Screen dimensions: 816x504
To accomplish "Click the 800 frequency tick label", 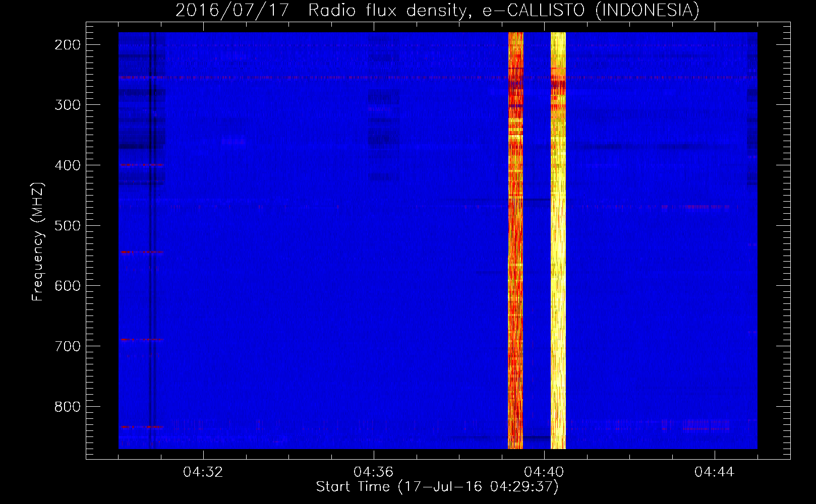I will (x=68, y=407).
